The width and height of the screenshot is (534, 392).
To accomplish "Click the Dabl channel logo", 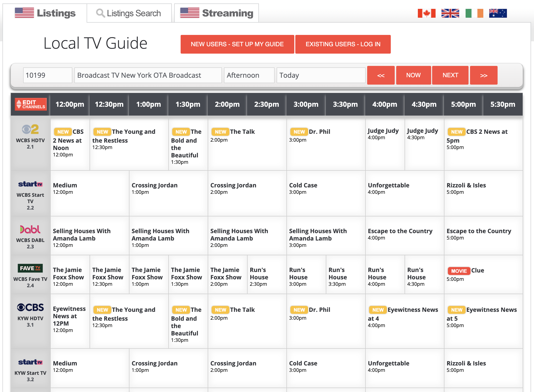I will click(x=30, y=229).
